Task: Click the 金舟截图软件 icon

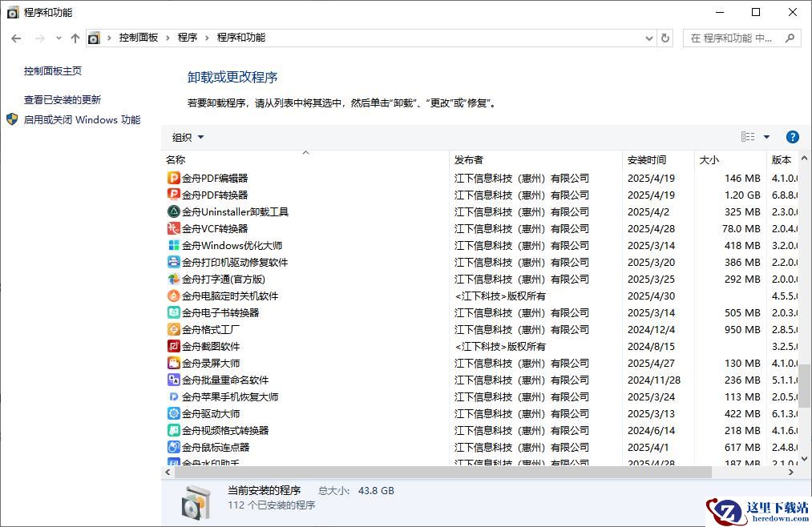Action: click(173, 346)
